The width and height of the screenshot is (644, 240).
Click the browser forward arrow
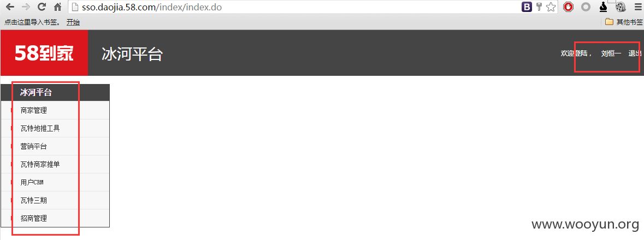(26, 7)
